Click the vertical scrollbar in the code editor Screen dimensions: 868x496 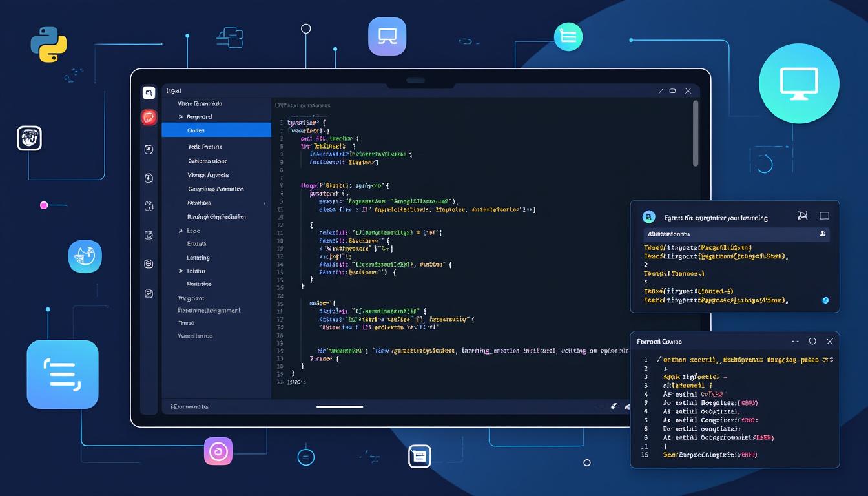pos(695,134)
